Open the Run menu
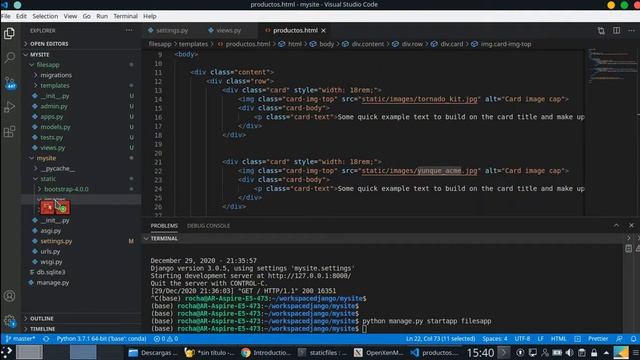 [102, 16]
